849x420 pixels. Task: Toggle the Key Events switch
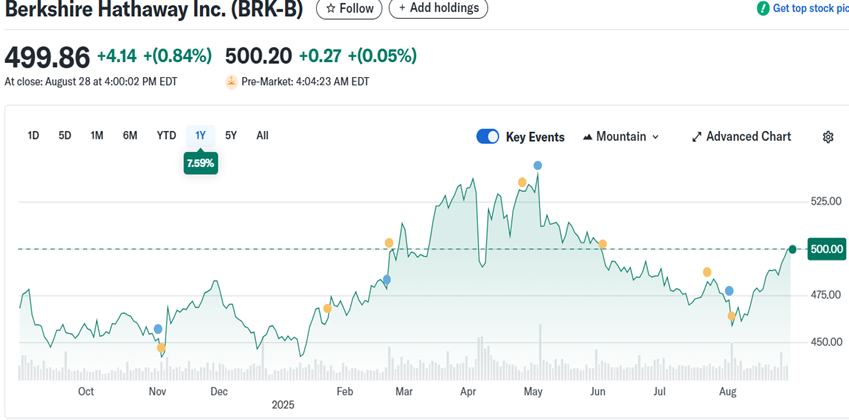[488, 137]
